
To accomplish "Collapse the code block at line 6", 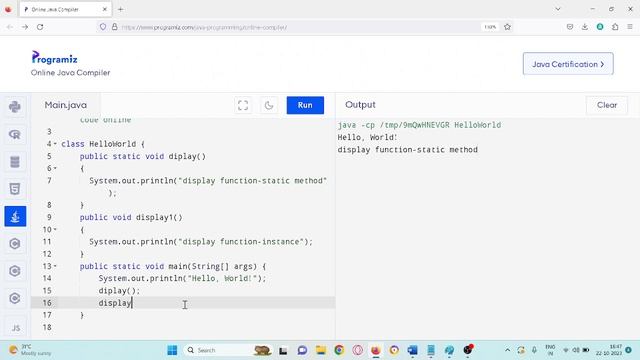I will 55,168.
